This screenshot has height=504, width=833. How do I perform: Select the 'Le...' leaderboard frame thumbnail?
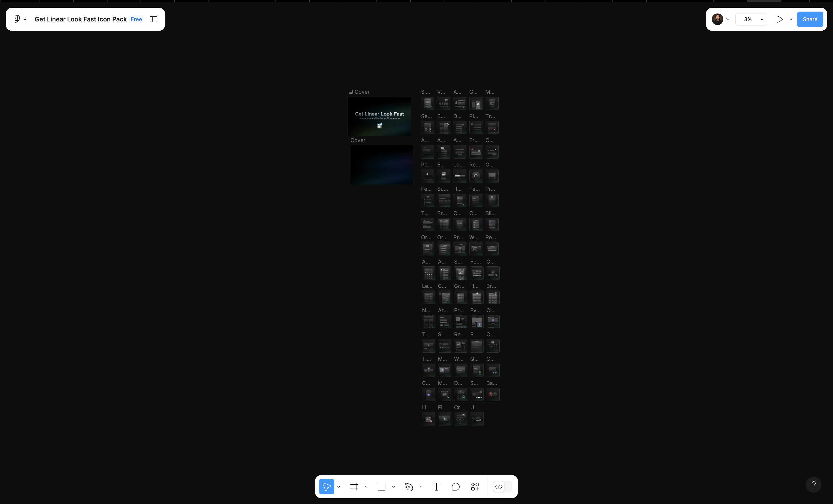click(428, 297)
